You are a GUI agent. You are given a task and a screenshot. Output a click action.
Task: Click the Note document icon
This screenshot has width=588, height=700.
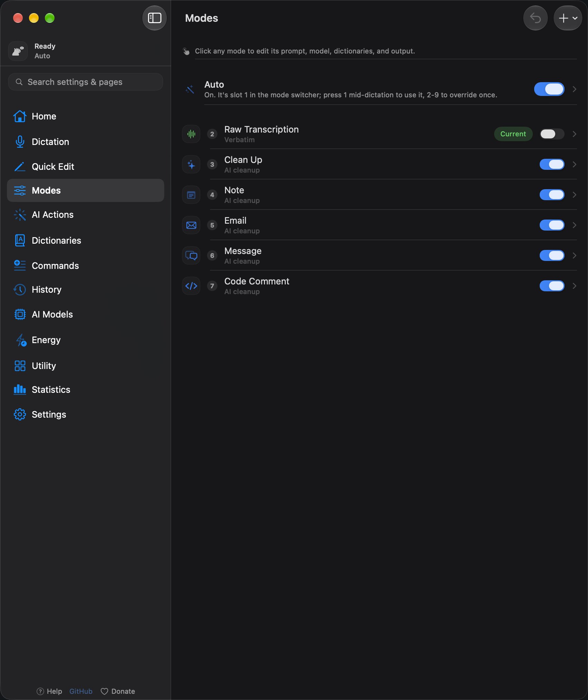(x=191, y=195)
